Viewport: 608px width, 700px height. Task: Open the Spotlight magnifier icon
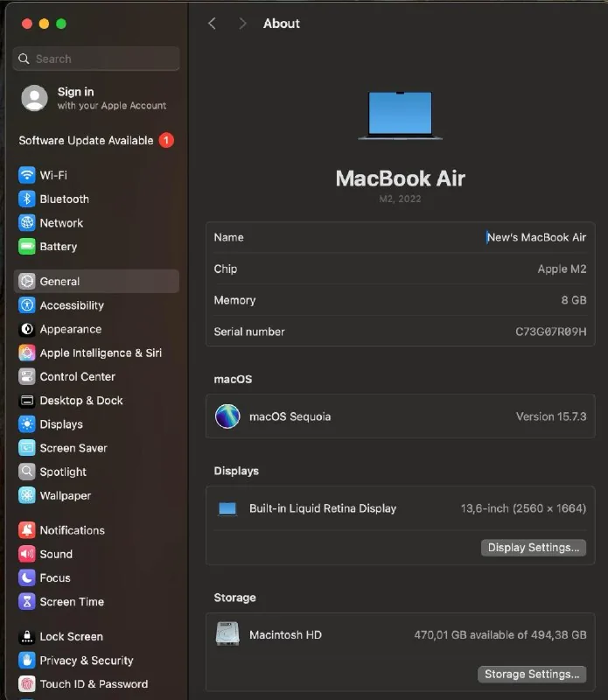27,472
